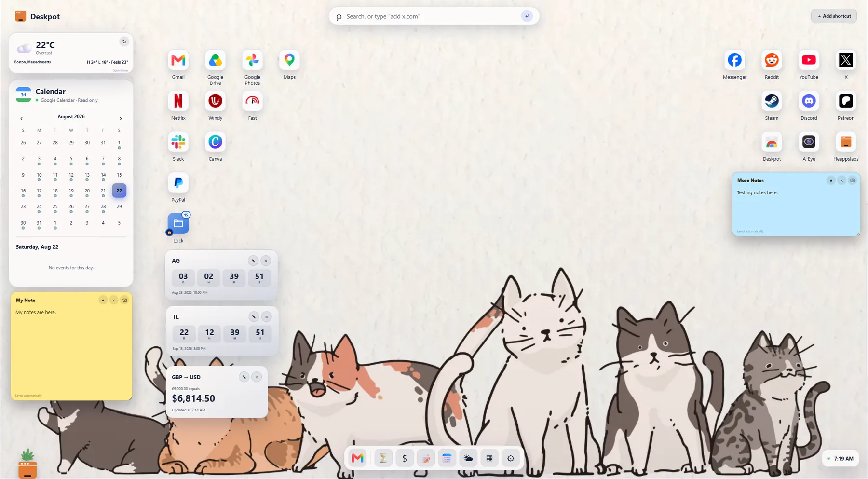Screen dimensions: 868x479
Task: Click the 'Open Meteo' link in weather widget
Action: [120, 70]
